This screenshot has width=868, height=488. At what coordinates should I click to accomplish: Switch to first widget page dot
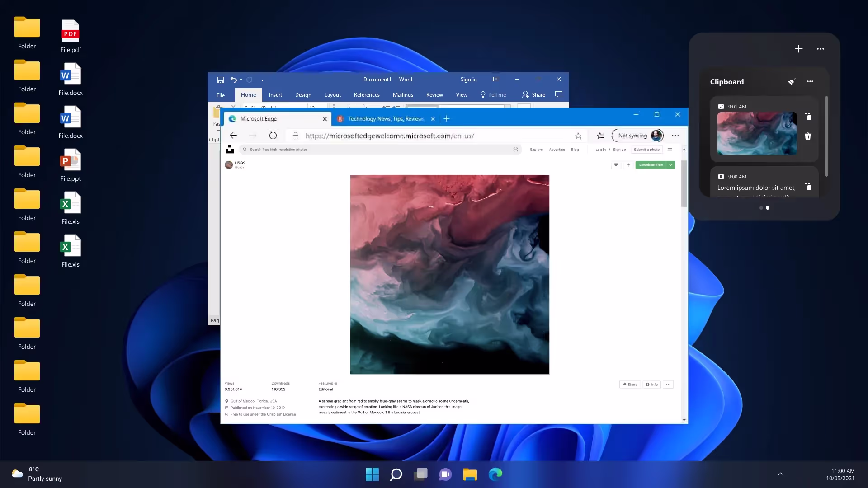click(761, 208)
